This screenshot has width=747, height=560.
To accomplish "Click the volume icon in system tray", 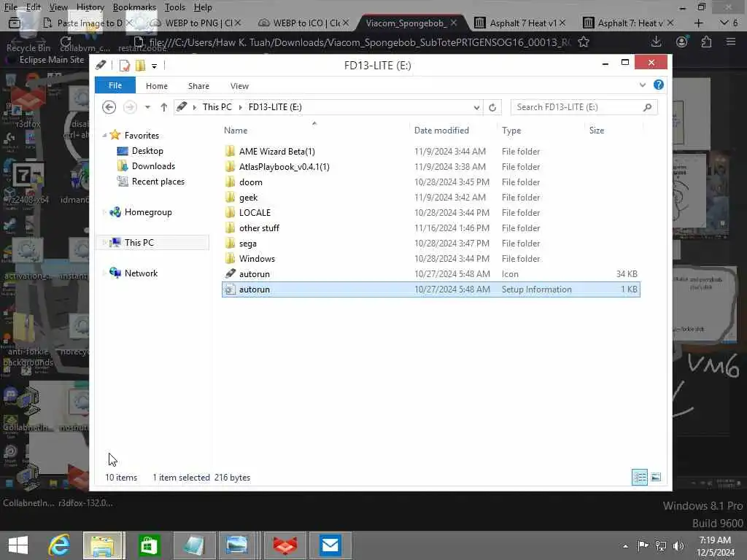I will click(x=678, y=545).
